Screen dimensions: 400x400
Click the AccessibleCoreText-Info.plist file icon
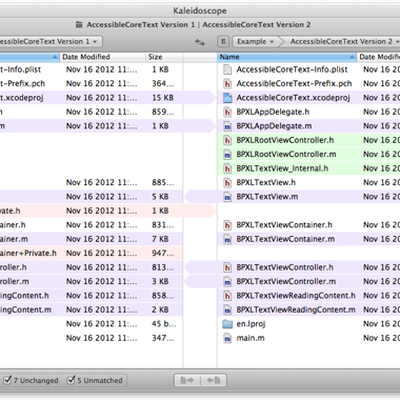(227, 69)
